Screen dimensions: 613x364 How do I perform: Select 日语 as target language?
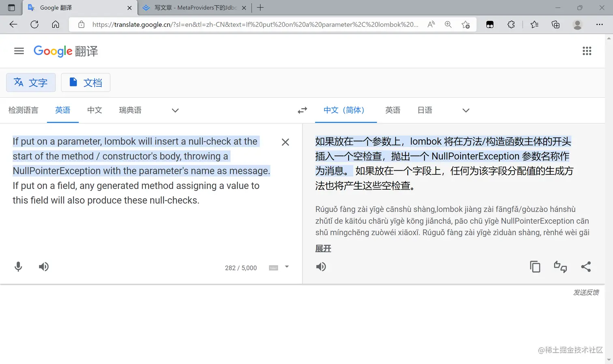coord(425,110)
